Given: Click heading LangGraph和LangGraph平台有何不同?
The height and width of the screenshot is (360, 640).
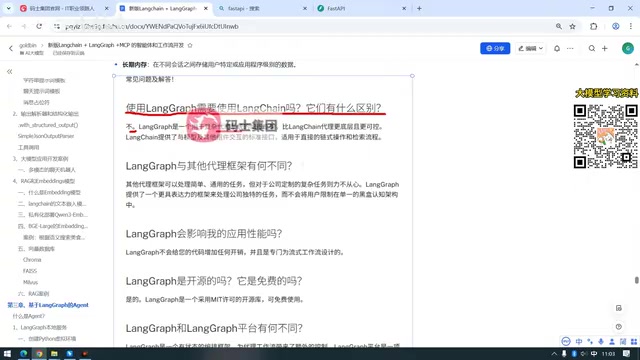Looking at the screenshot, I should point(214,328).
